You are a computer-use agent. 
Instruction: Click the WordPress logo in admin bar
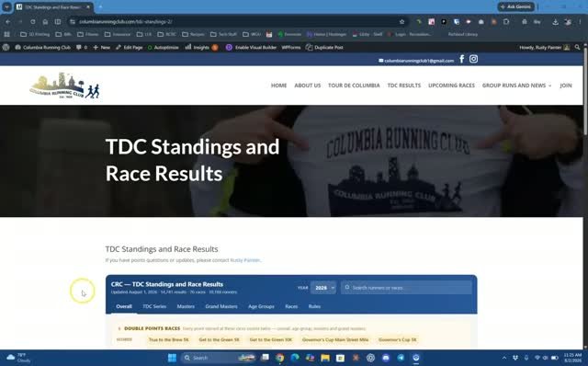point(6,47)
